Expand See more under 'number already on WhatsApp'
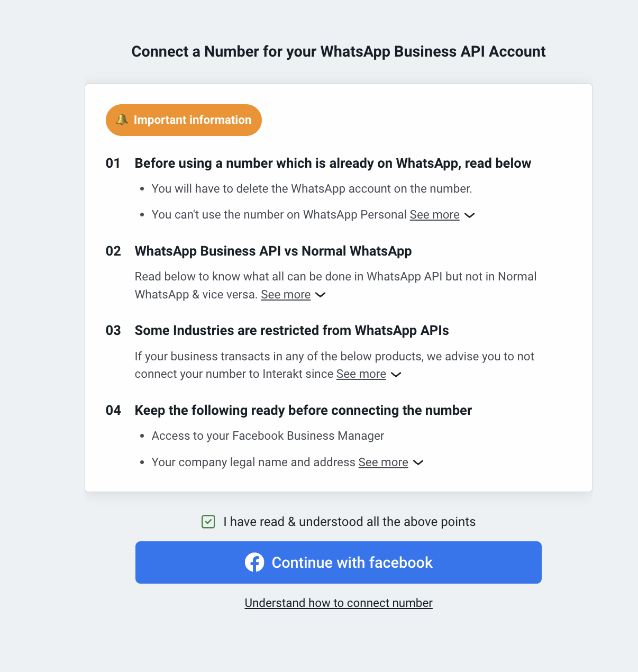638x672 pixels. pyautogui.click(x=434, y=214)
